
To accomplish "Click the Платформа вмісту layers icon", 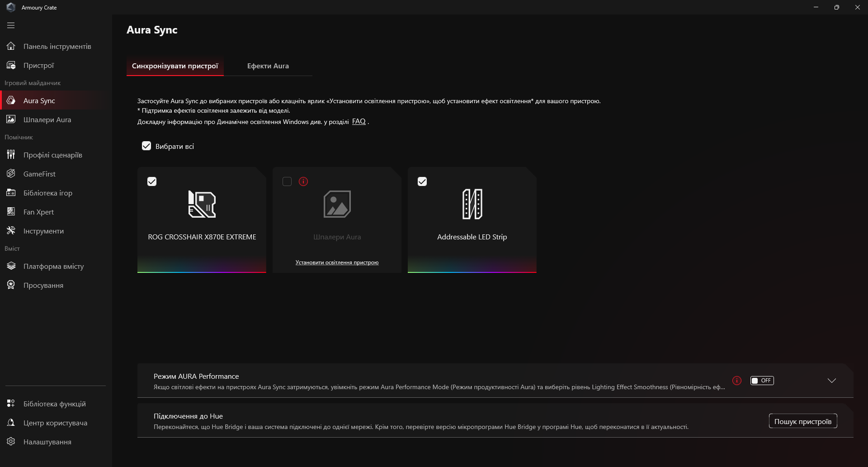I will pos(11,266).
